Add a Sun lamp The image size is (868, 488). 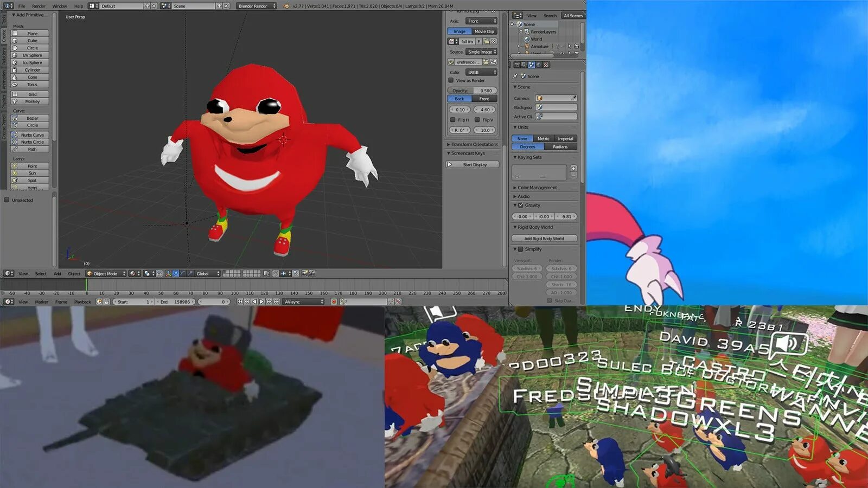coord(30,173)
